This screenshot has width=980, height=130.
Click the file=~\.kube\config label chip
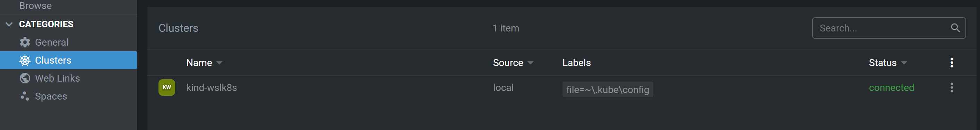pos(608,90)
